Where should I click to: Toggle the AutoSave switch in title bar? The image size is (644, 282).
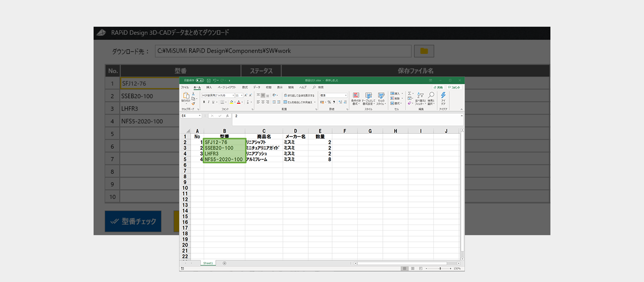pos(200,80)
